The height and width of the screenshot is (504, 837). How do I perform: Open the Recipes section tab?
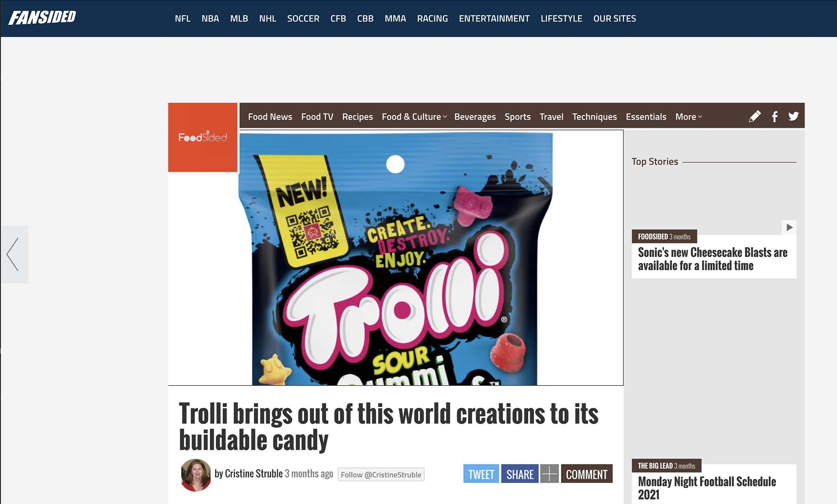pyautogui.click(x=357, y=117)
